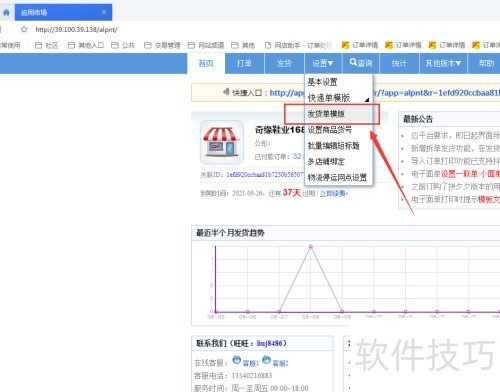Open the 网店助手 bookmark page icon
Image resolution: width=500 pixels, height=392 pixels.
coord(268,45)
